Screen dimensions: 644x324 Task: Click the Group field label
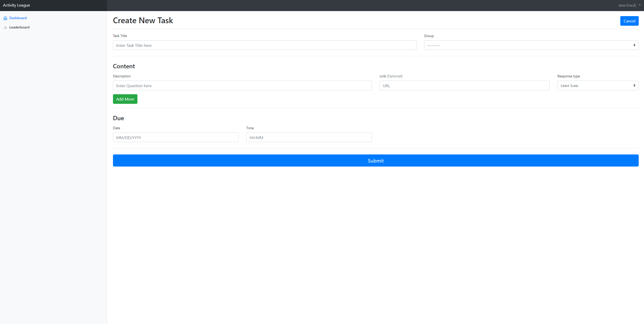tap(429, 36)
